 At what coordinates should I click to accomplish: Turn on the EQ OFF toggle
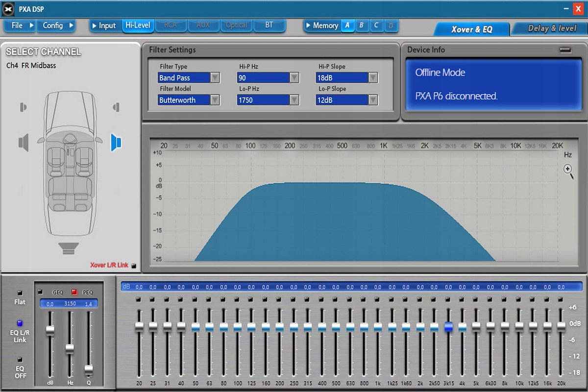pos(20,360)
